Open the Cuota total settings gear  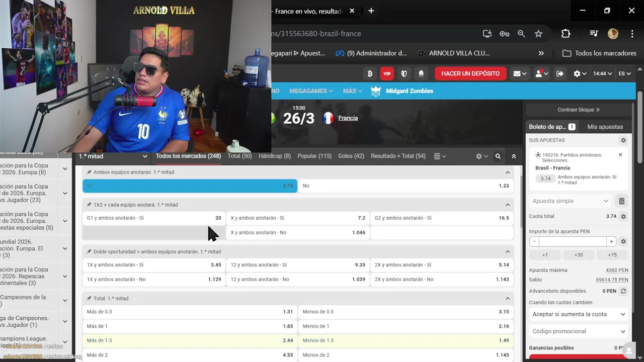pos(623,216)
